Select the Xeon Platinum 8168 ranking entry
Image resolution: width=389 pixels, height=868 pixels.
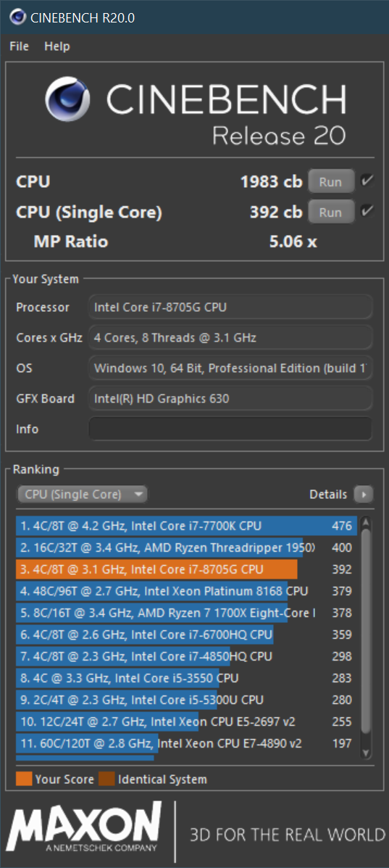186,591
